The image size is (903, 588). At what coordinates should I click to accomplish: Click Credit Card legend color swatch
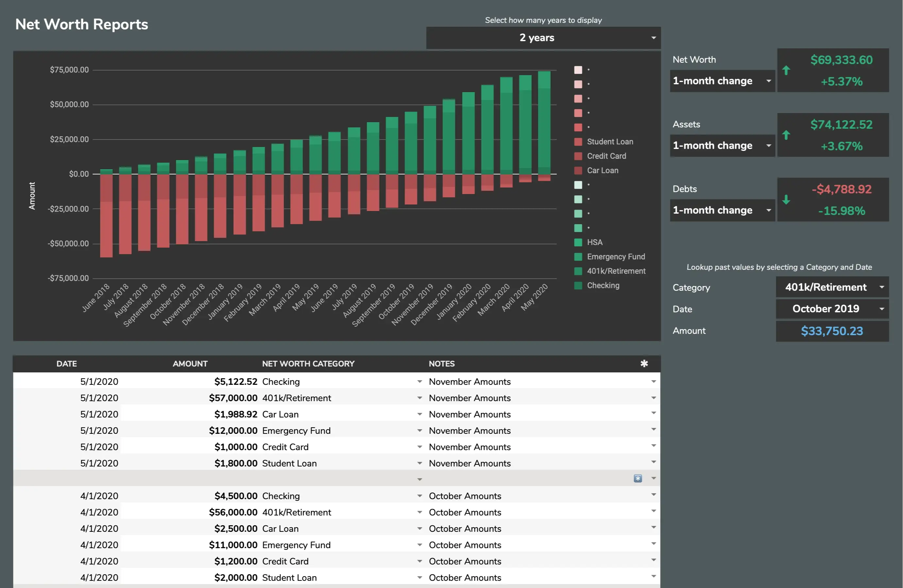(x=578, y=156)
